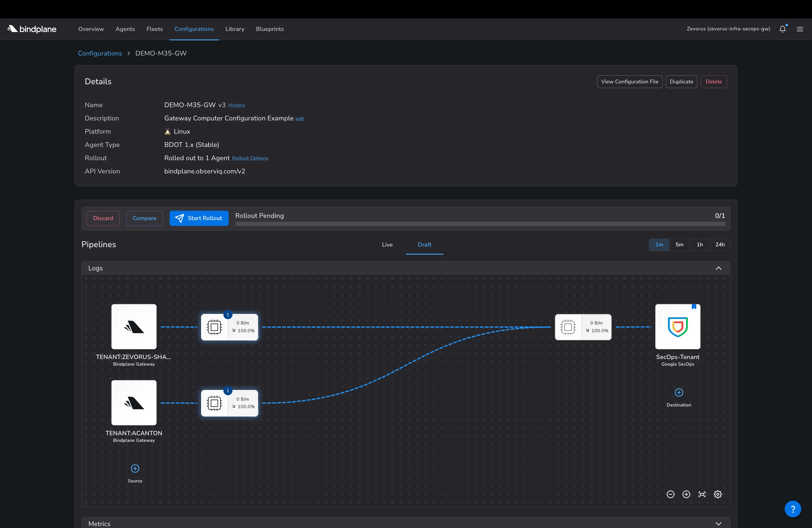Click the bookmark badge on SecOps-Tenant
The width and height of the screenshot is (812, 528).
pos(694,307)
